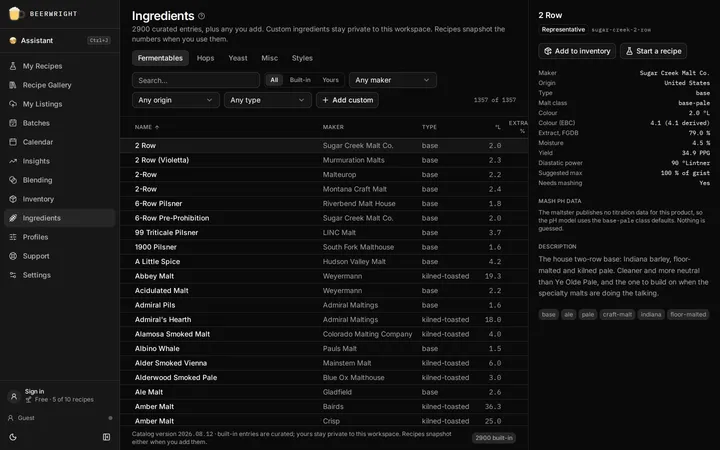Switch to the Hops tab

coord(205,58)
